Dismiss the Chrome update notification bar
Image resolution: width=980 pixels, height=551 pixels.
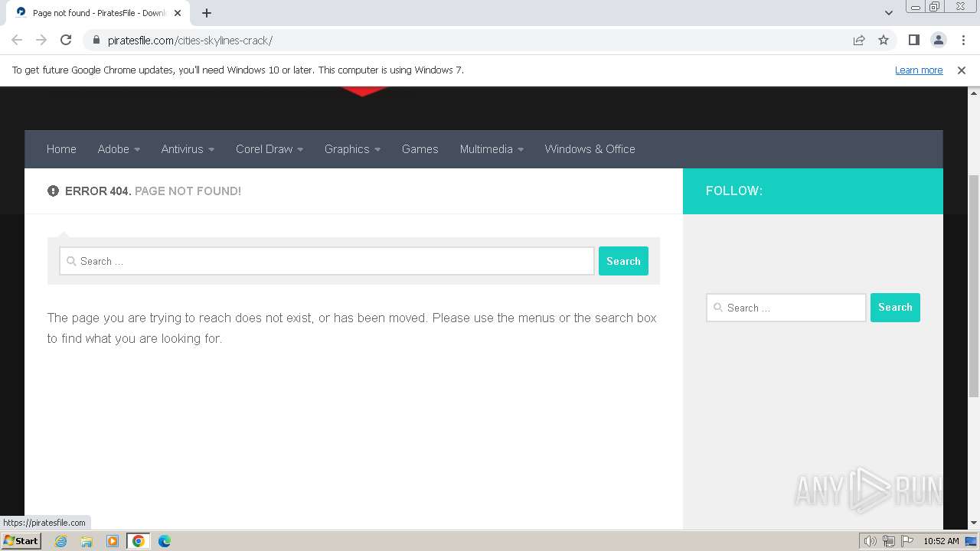962,70
